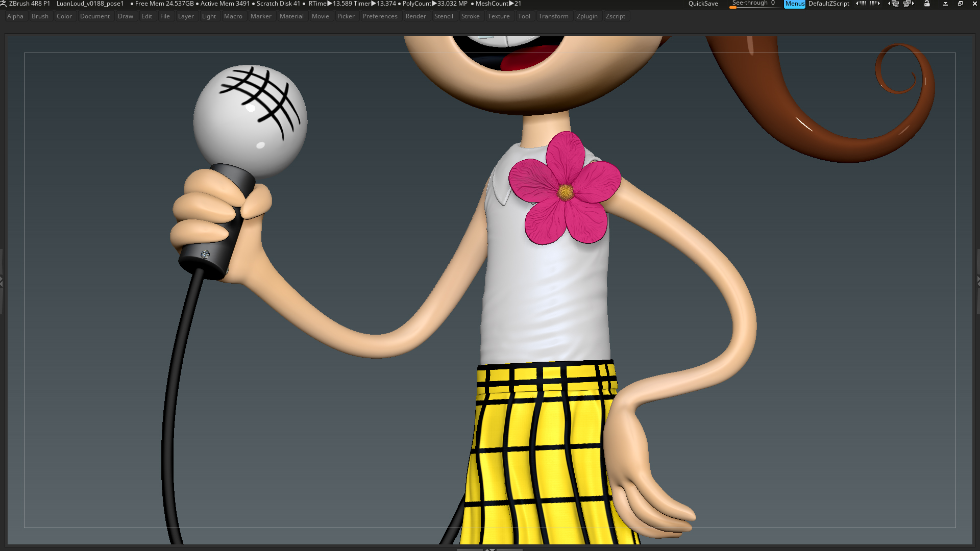
Task: Load next user interface layout icon
Action: point(909,4)
